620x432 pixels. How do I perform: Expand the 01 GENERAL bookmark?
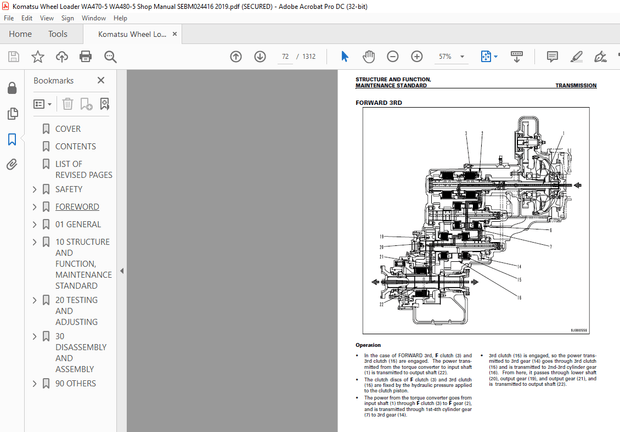pos(34,224)
